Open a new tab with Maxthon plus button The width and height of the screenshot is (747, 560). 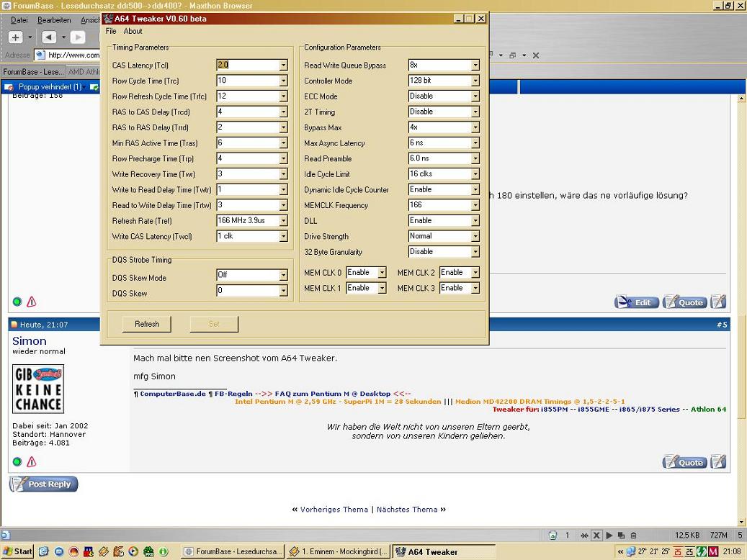tap(15, 37)
